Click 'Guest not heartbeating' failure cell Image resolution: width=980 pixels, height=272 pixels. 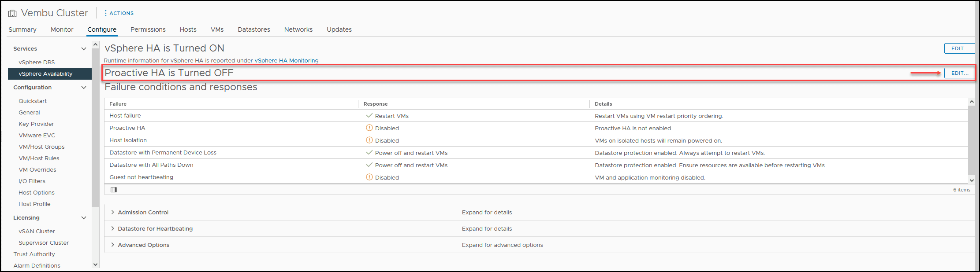[142, 177]
